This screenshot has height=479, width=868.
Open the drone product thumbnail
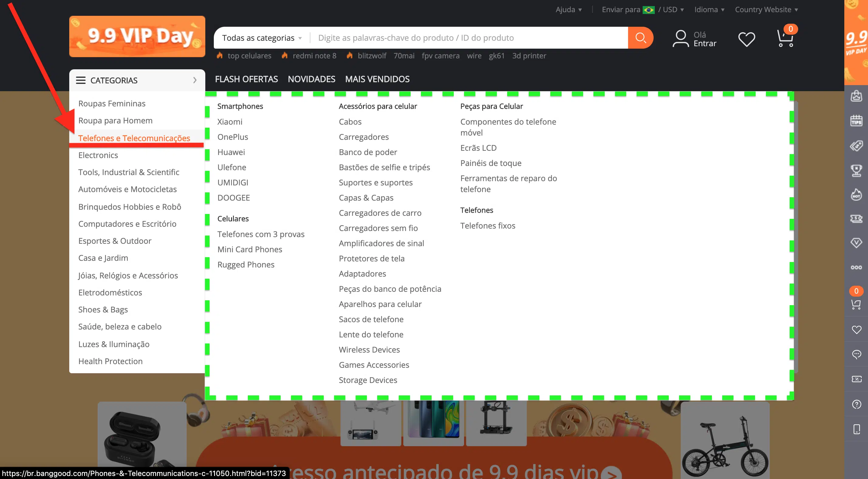[371, 423]
